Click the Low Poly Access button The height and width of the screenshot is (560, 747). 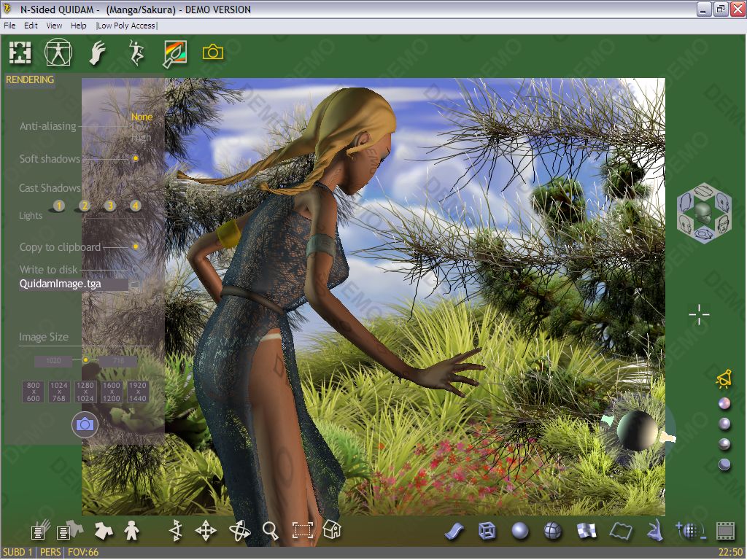point(126,26)
